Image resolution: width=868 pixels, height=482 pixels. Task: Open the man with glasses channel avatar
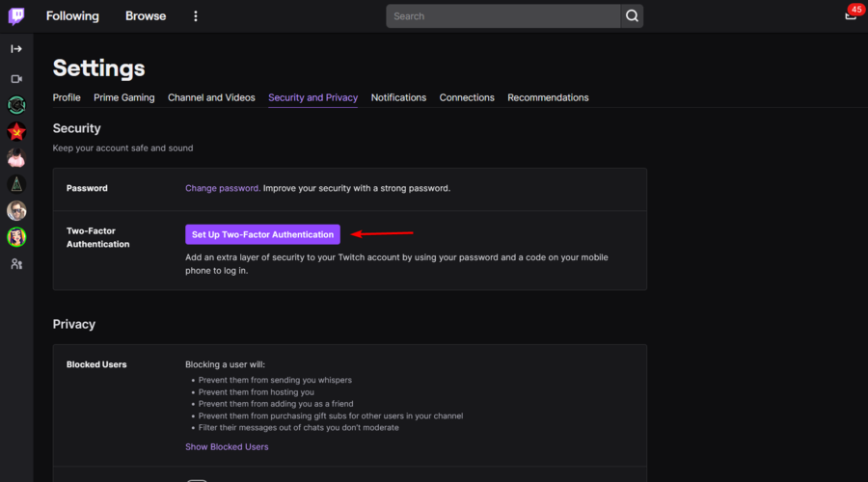[16, 211]
